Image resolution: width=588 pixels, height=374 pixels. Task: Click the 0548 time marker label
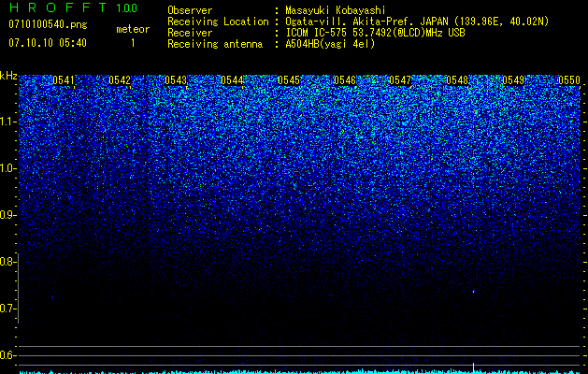point(457,80)
